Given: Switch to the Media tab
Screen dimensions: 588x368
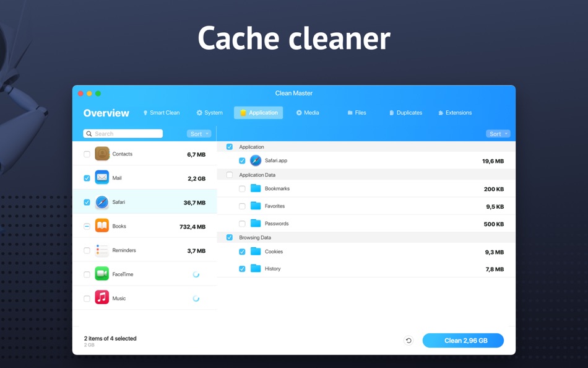Looking at the screenshot, I should pyautogui.click(x=308, y=113).
